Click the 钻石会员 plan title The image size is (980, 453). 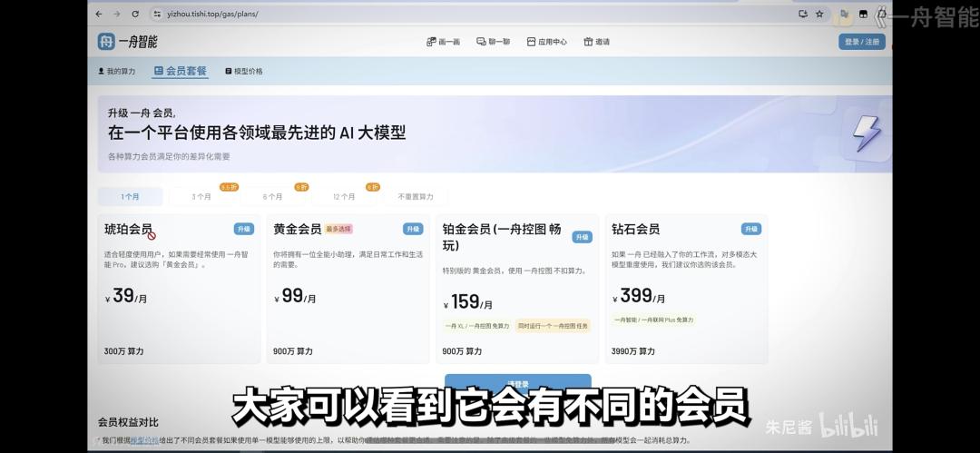pos(635,230)
